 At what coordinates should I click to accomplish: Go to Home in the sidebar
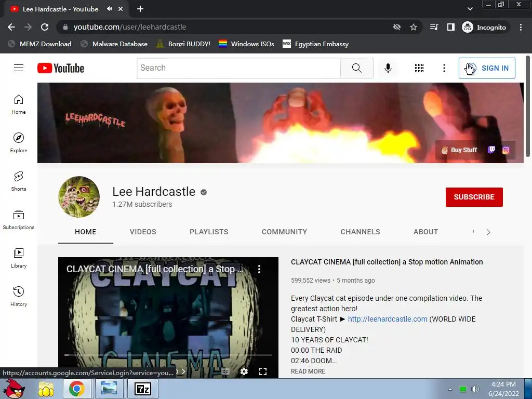point(19,104)
